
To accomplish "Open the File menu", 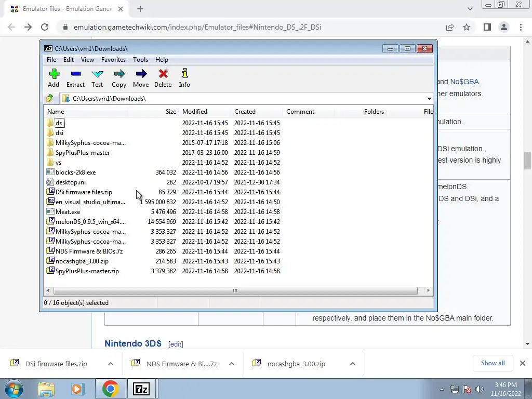I will 51,60.
